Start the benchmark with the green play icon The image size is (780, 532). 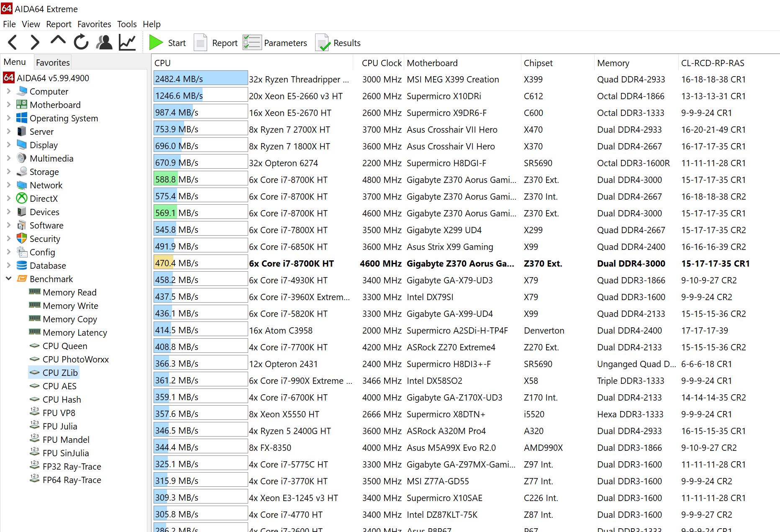point(156,43)
